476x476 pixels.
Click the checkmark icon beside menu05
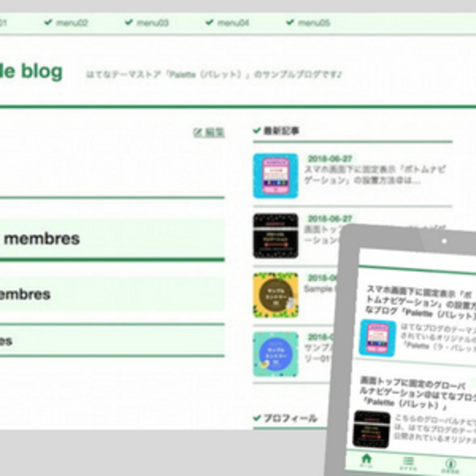point(290,22)
